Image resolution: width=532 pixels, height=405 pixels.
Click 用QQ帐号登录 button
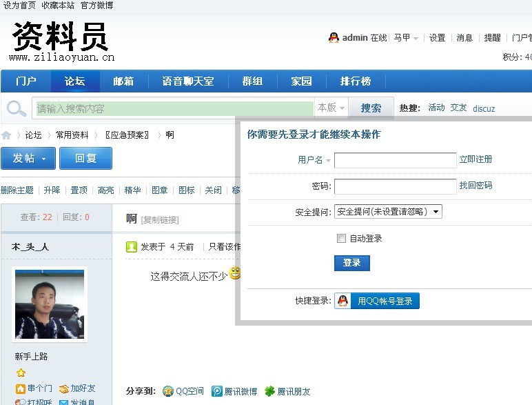pos(377,301)
